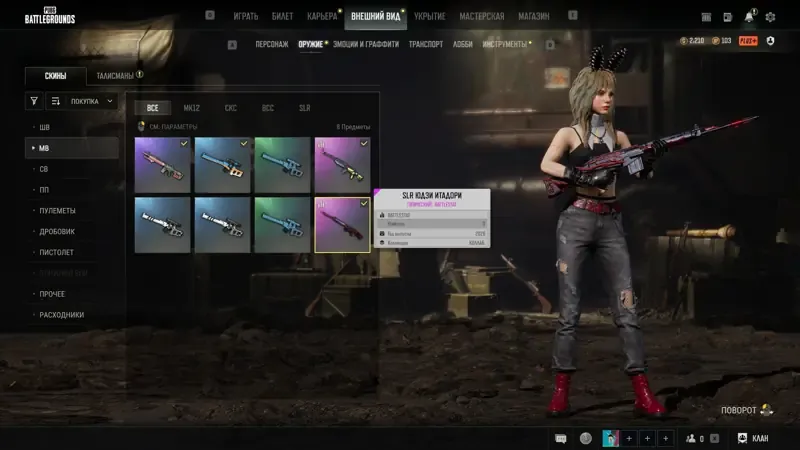Screen dimensions: 800x450
Task: Add a teammate in the third plus slot
Action: coord(665,438)
